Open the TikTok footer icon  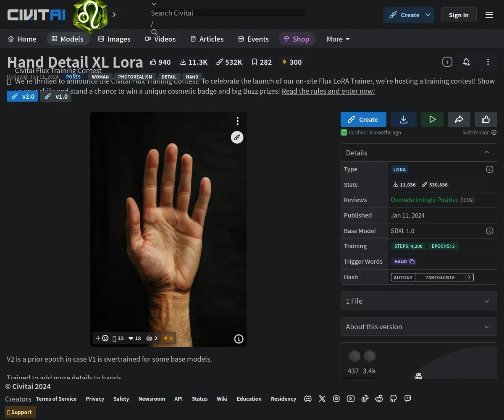pyautogui.click(x=365, y=399)
